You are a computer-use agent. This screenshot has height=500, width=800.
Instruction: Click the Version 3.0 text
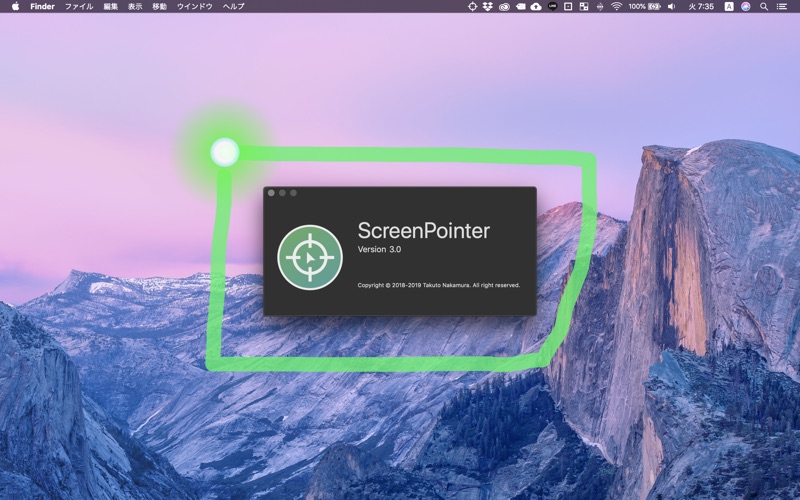(x=379, y=249)
